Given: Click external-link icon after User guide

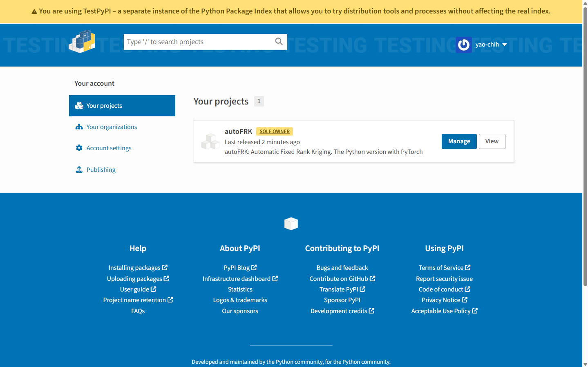Looking at the screenshot, I should point(153,289).
